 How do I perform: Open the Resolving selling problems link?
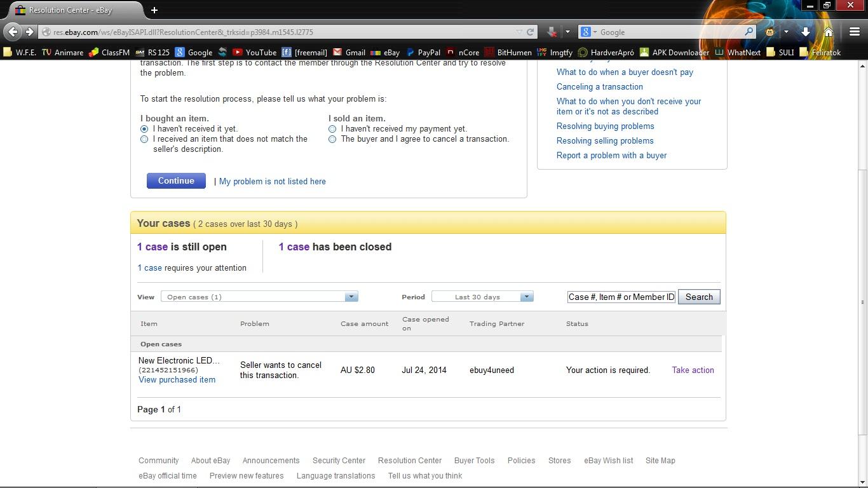click(605, 140)
